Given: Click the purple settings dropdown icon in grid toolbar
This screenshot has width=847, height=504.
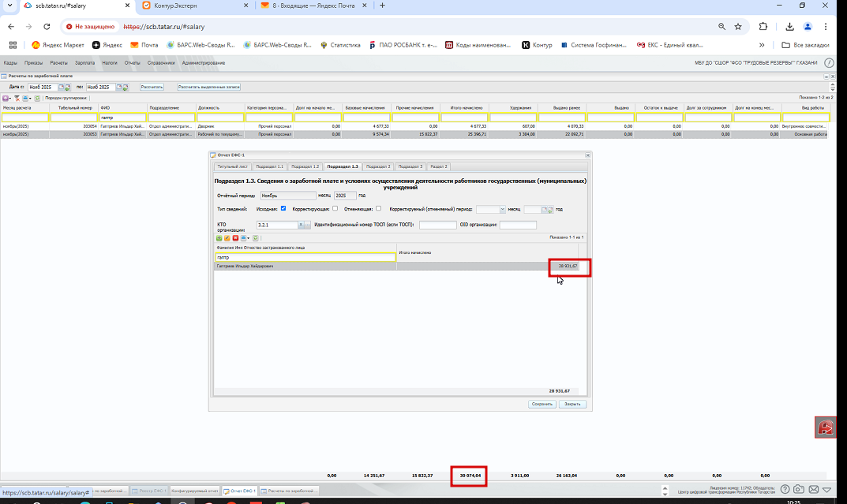Looking at the screenshot, I should pos(6,99).
